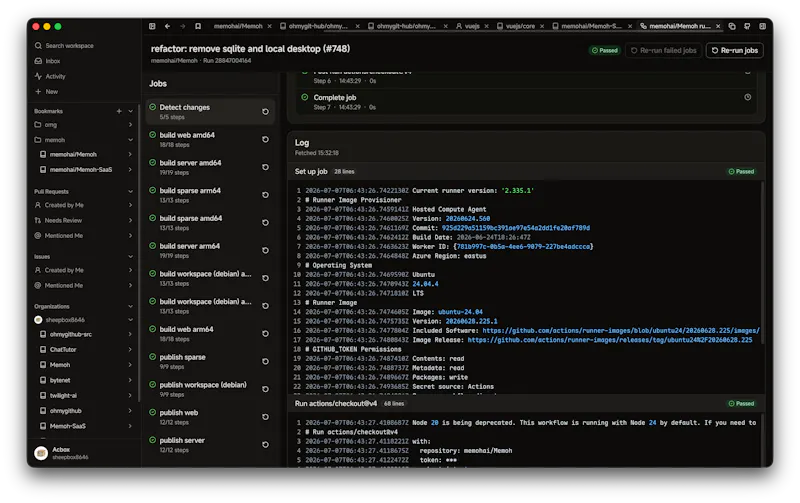Screen dimensions: 800x503
Task: Re-run the build server amd64 job
Action: tap(265, 167)
